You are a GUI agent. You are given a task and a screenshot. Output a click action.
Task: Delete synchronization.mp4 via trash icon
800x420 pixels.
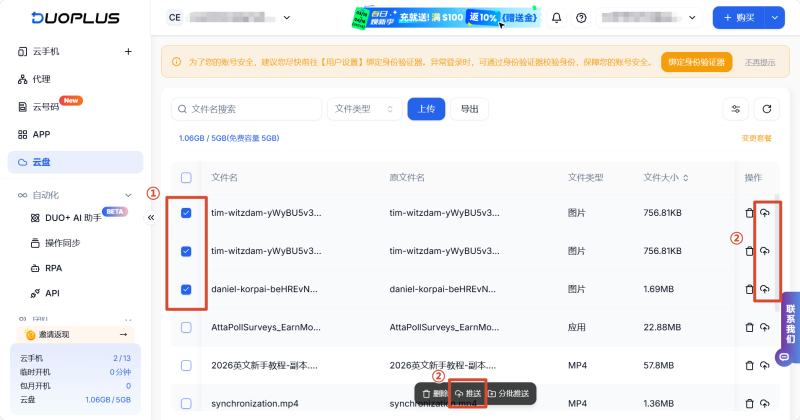point(749,404)
